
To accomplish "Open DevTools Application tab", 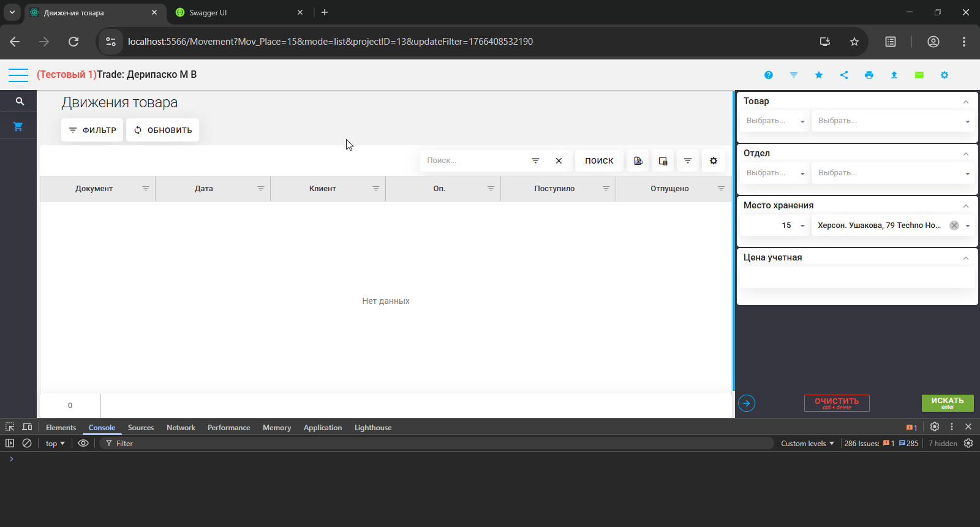I will point(323,428).
